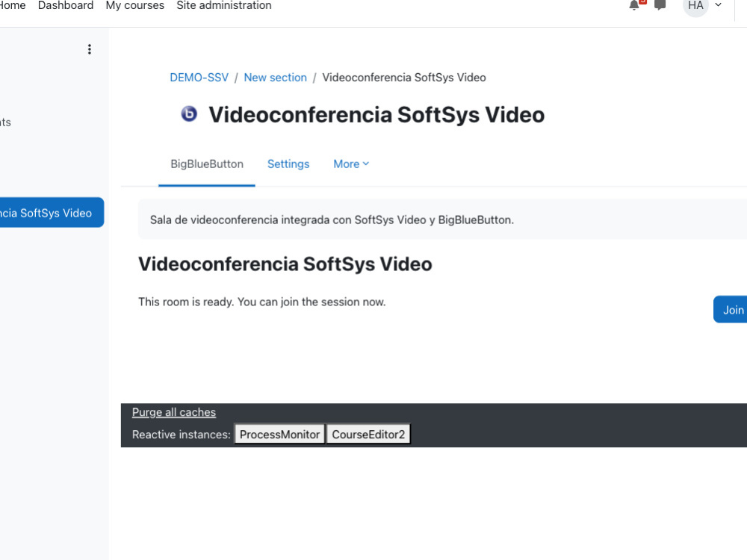Open the sidebar three-dot options menu
This screenshot has height=560, width=747.
click(x=90, y=49)
